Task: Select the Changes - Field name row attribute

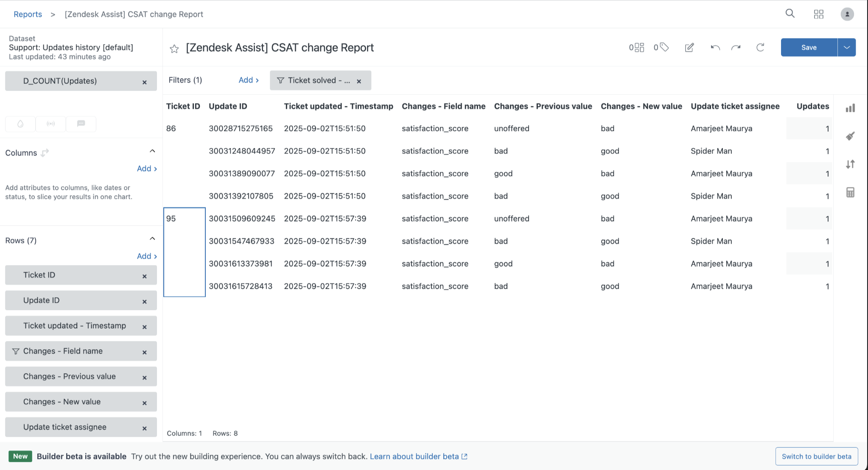Action: 63,351
